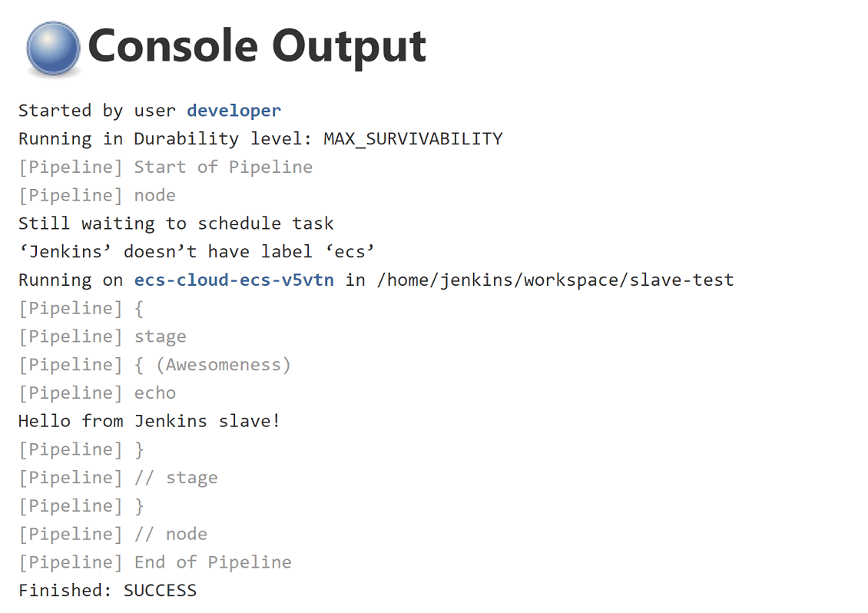Screen dimensions: 868x613
Task: Click the '[Pipeline] // node' line
Action: tap(112, 534)
